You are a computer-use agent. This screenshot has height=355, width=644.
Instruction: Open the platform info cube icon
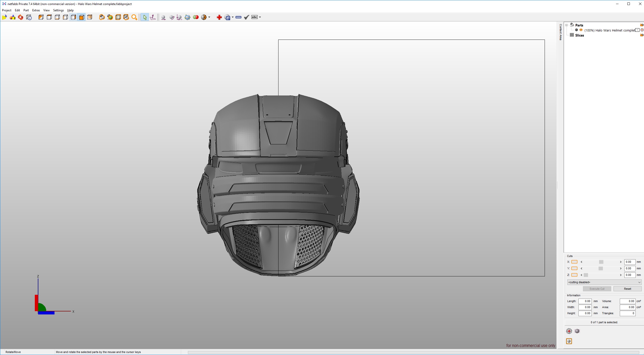pyautogui.click(x=29, y=17)
